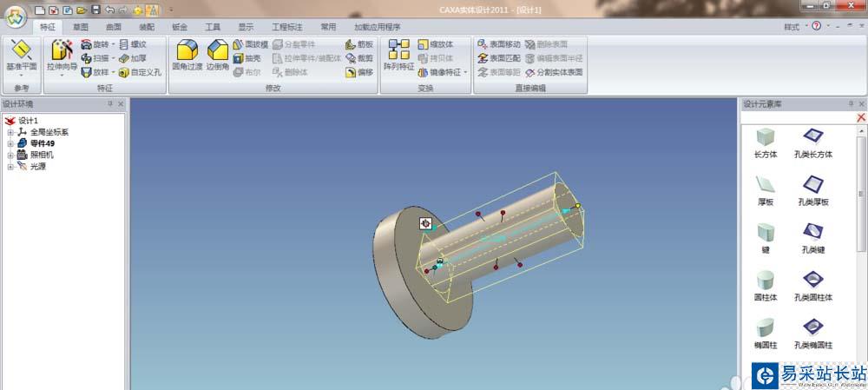
Task: Open file via folder icon in quick toolbar
Action: [x=82, y=10]
